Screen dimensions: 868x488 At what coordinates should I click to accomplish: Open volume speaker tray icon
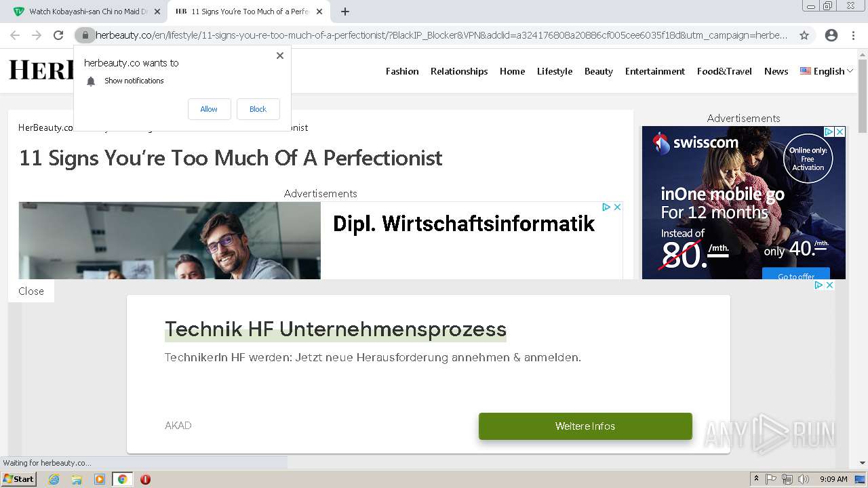point(804,479)
